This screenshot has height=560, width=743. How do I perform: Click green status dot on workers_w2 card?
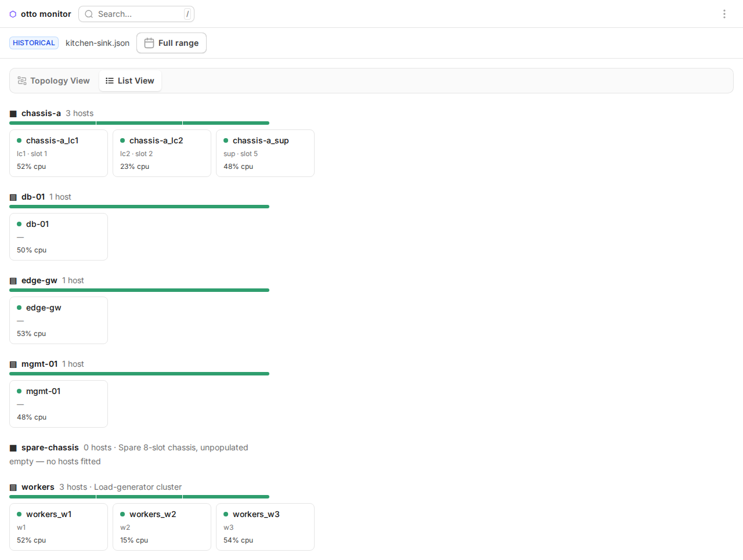tap(122, 514)
